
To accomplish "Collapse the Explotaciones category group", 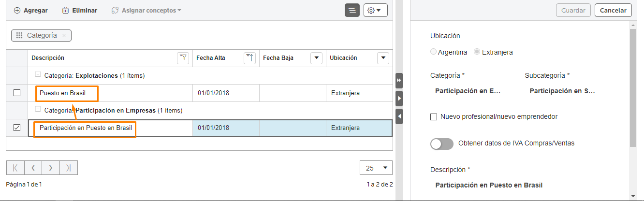I will (38, 75).
